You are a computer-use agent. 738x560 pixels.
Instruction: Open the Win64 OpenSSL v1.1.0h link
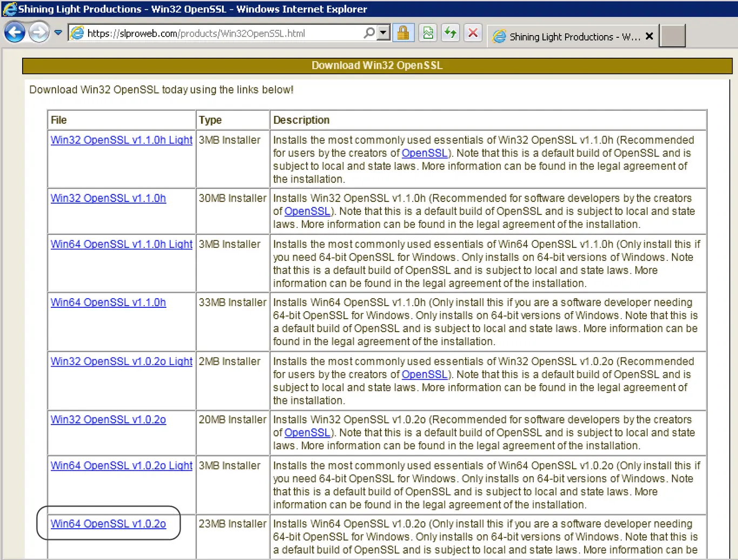pos(109,302)
